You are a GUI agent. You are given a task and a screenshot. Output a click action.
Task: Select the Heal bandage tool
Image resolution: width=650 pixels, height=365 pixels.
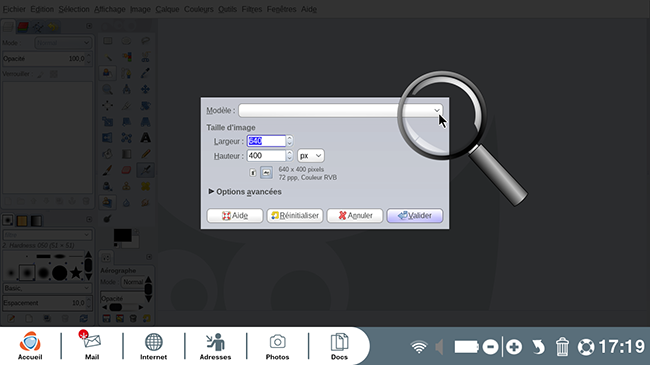pos(146,186)
